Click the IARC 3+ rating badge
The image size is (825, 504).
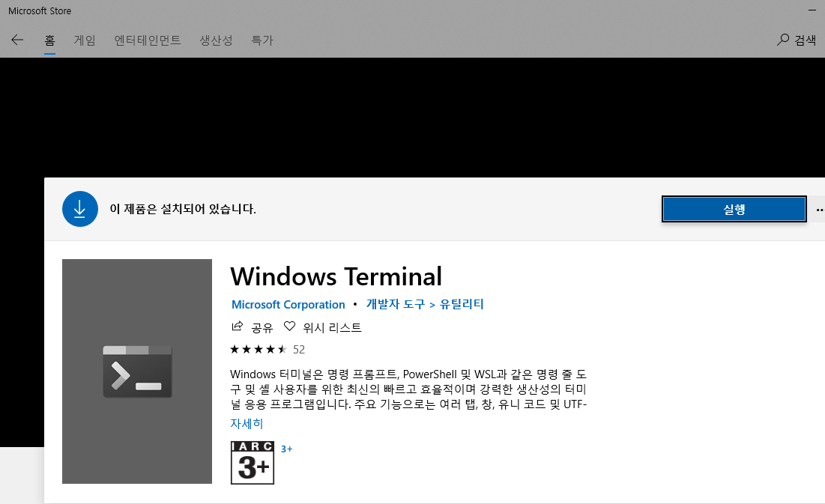click(x=253, y=463)
